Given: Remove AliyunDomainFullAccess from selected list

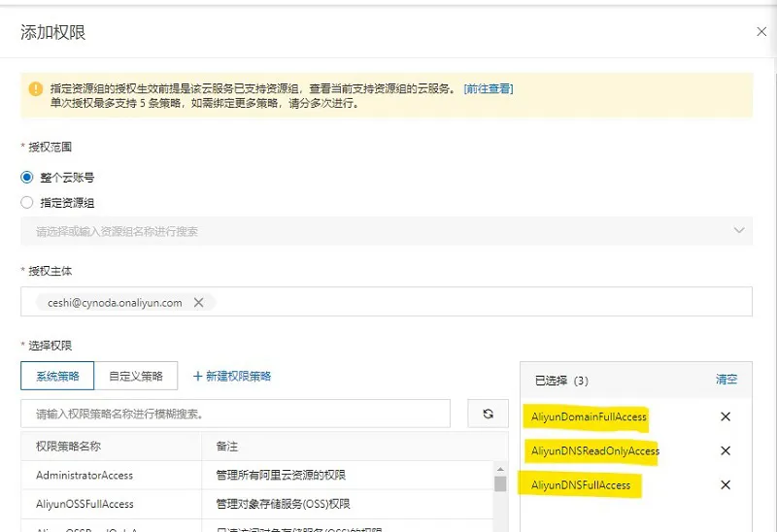Looking at the screenshot, I should tap(726, 416).
